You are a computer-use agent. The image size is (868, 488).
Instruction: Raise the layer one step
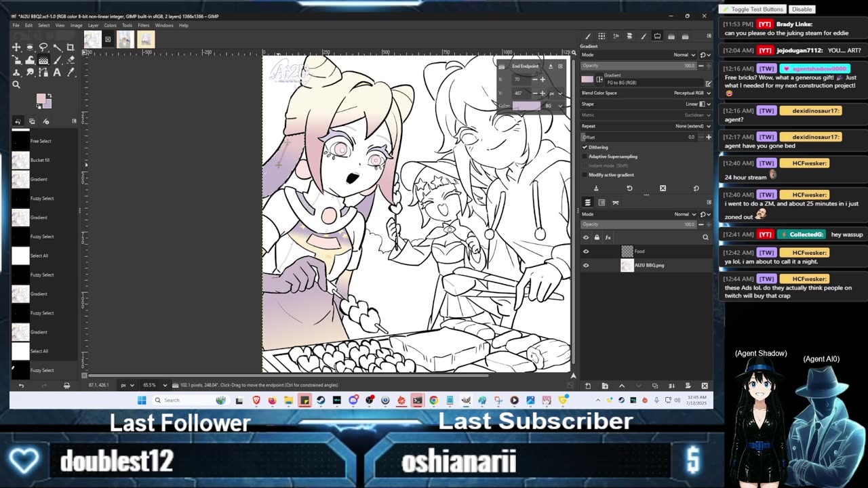click(x=622, y=386)
